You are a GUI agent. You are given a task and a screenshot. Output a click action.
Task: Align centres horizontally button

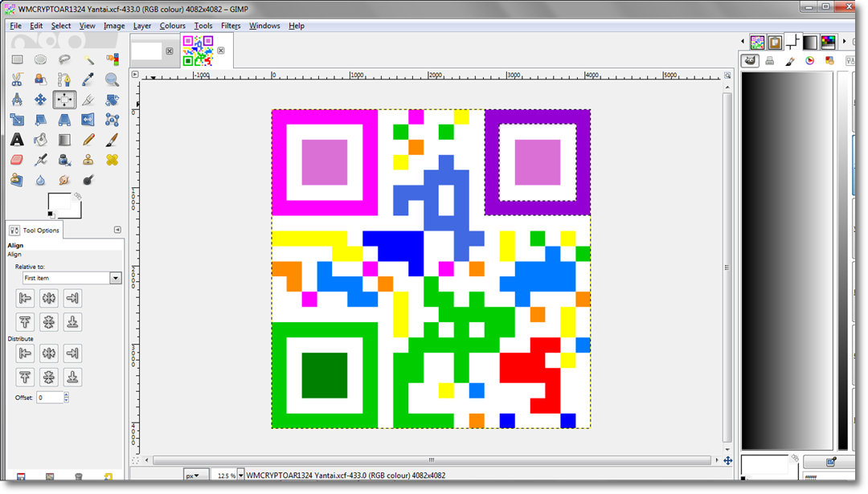[x=49, y=298]
